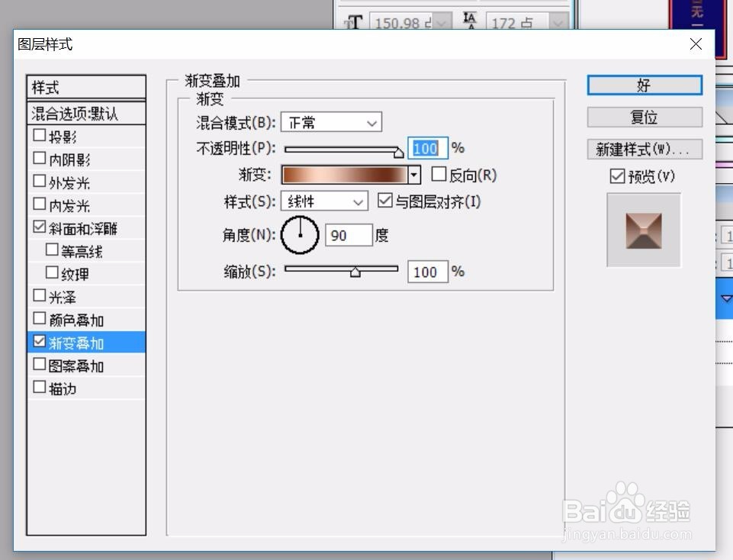Enable the 投影 drop shadow style
The image size is (733, 560).
click(x=39, y=135)
